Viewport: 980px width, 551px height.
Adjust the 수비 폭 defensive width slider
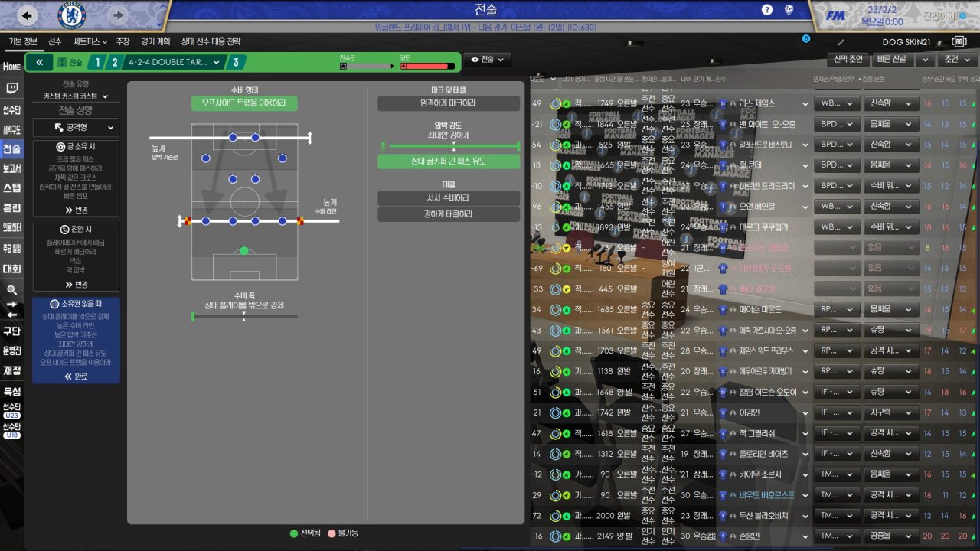244,316
